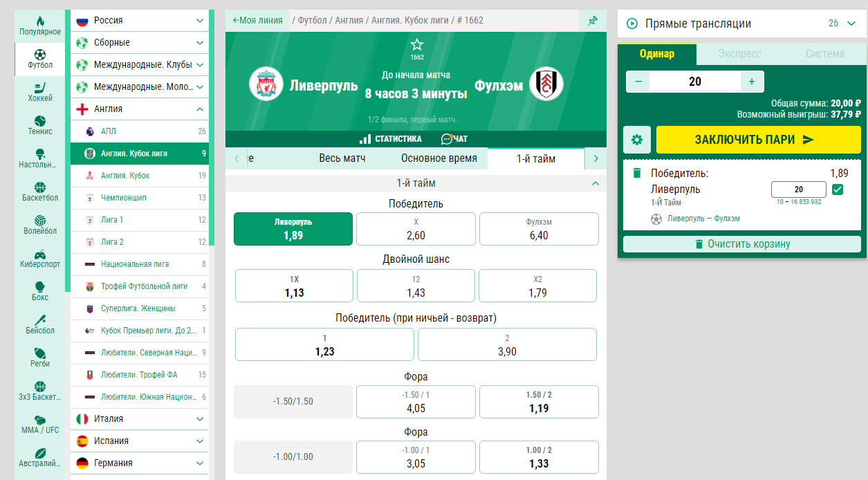The width and height of the screenshot is (868, 480).
Task: Increase stake with plus button
Action: point(752,82)
